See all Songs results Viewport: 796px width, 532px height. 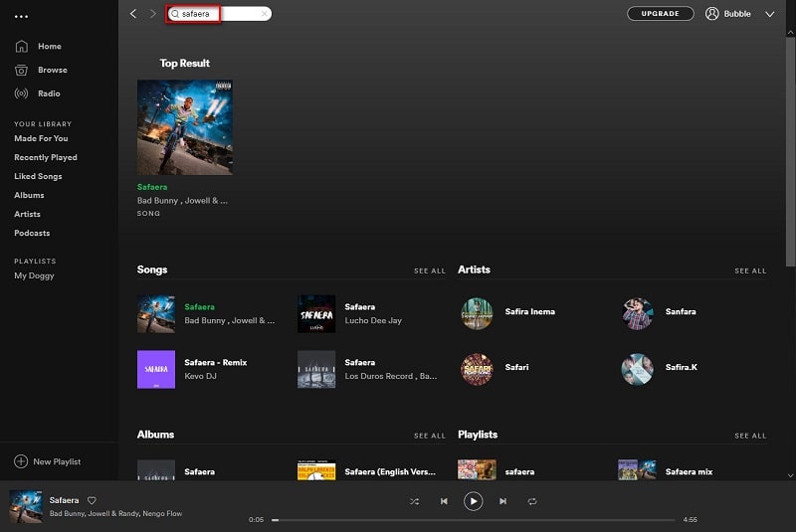click(430, 270)
